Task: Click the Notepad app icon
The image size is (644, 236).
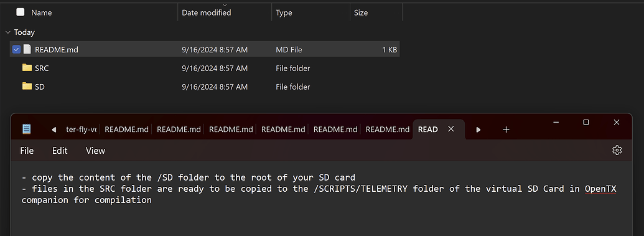Action: point(27,129)
